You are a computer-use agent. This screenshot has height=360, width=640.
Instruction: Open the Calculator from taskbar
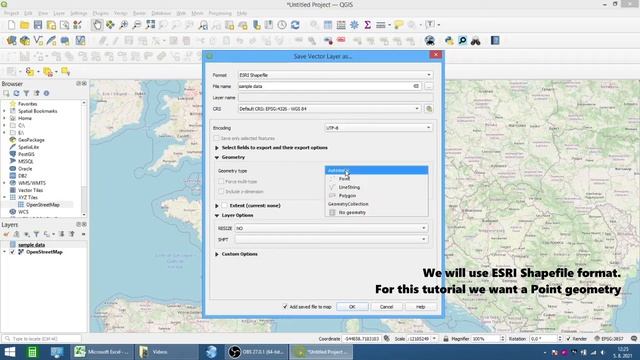[32, 352]
